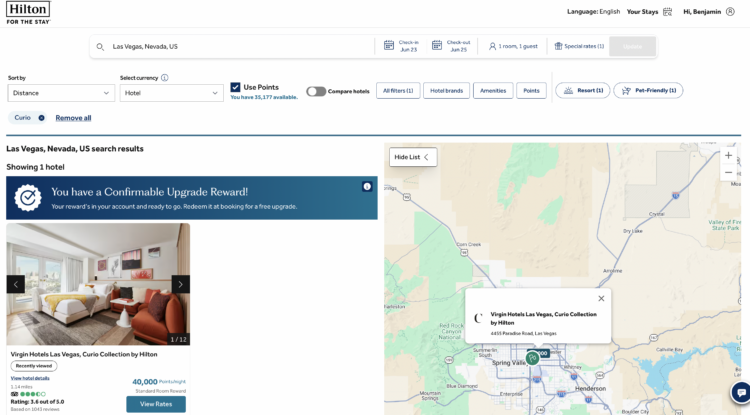The image size is (750, 415).
Task: Toggle the Compare hotels switch
Action: click(316, 91)
